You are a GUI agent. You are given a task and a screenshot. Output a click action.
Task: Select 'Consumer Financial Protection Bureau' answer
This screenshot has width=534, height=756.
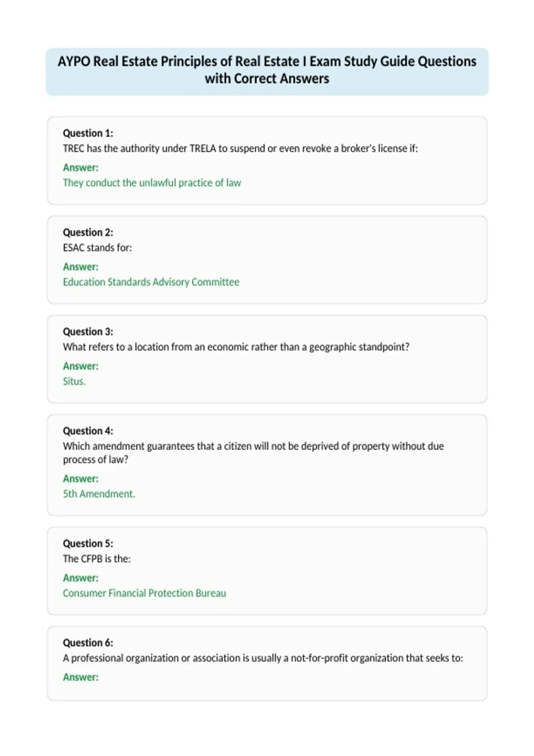[144, 593]
